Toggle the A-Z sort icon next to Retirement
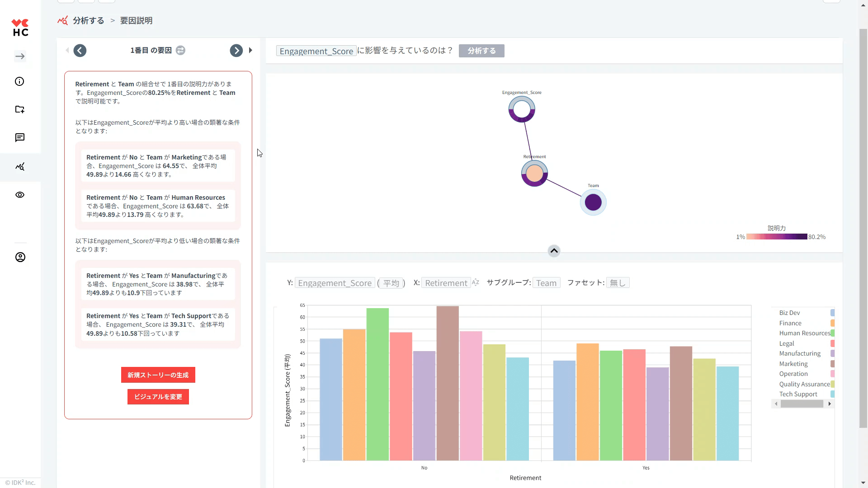 click(x=475, y=282)
